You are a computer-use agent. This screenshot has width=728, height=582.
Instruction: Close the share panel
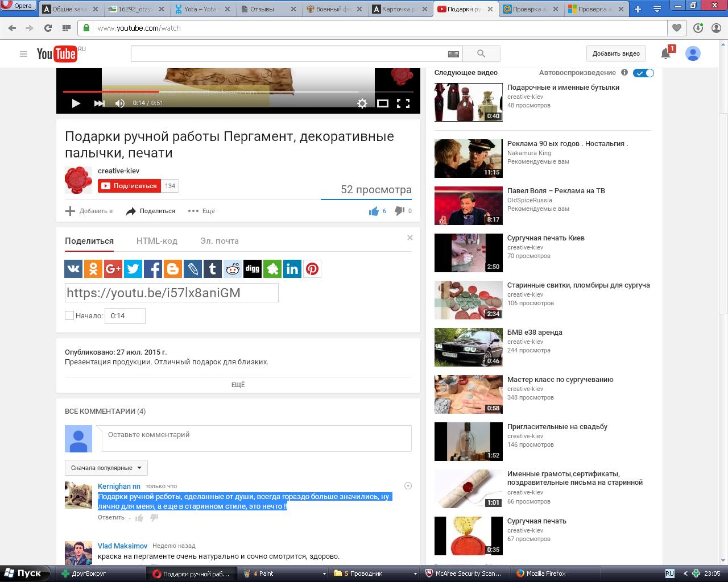pos(409,238)
